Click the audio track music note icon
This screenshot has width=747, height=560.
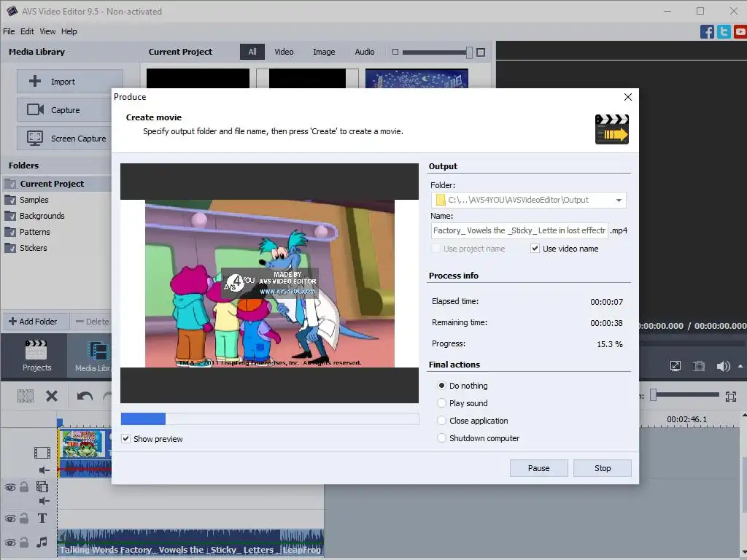point(42,542)
